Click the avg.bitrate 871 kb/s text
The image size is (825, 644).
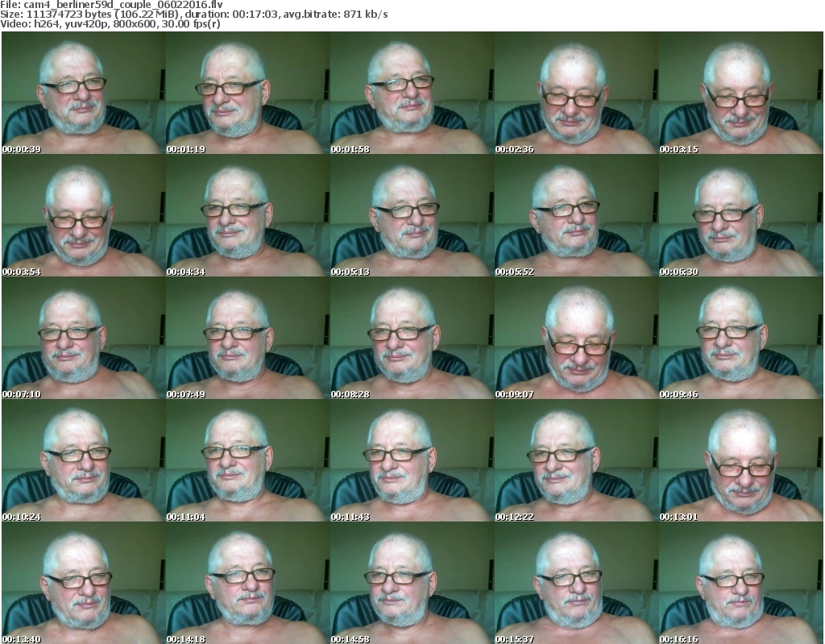[336, 15]
